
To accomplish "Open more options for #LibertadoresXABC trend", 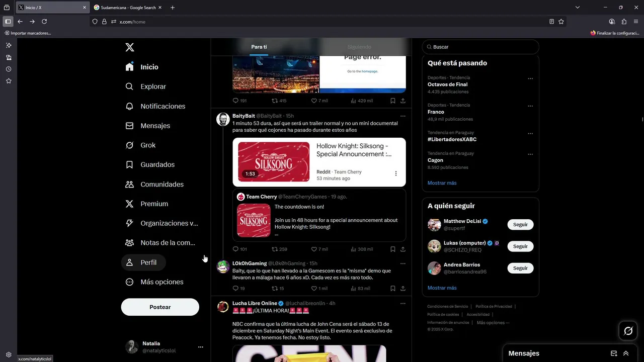I will tap(530, 134).
